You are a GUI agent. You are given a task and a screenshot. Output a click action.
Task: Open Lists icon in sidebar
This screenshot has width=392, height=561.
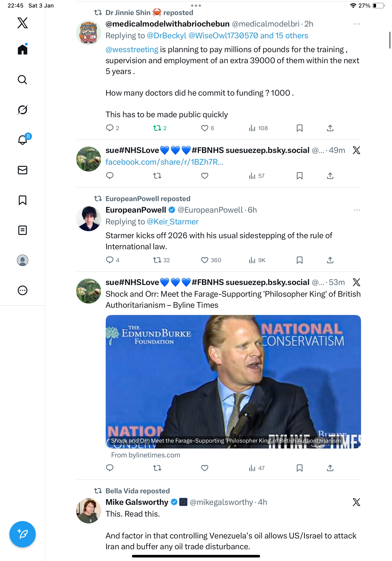pos(23,230)
